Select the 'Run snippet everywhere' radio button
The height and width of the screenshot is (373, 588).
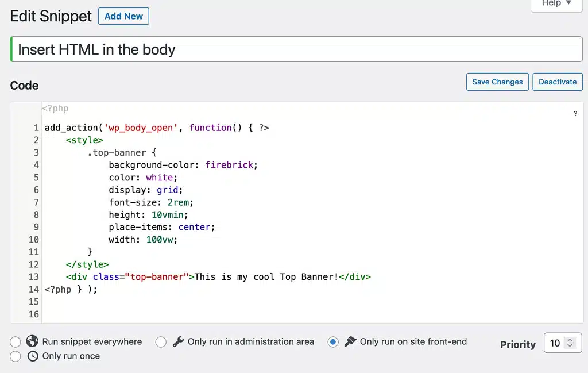point(16,341)
